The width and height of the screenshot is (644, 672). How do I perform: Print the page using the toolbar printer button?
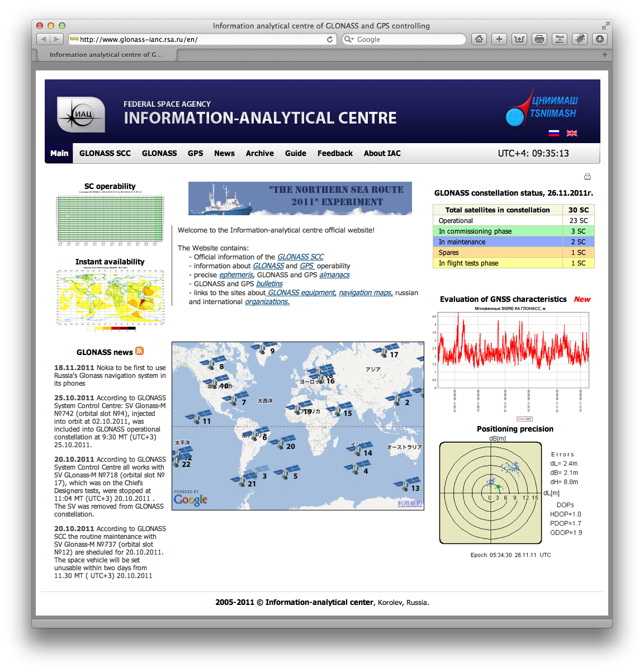pos(539,39)
